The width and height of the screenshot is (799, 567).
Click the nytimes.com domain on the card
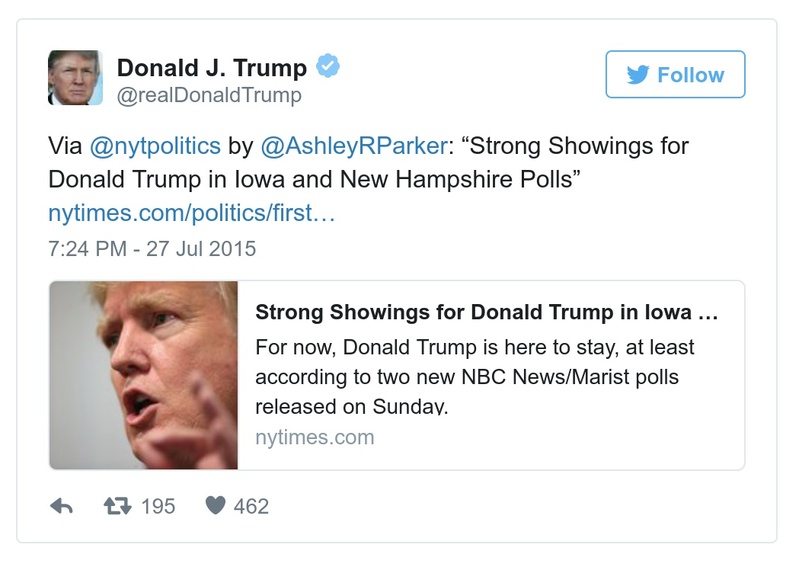(x=315, y=437)
